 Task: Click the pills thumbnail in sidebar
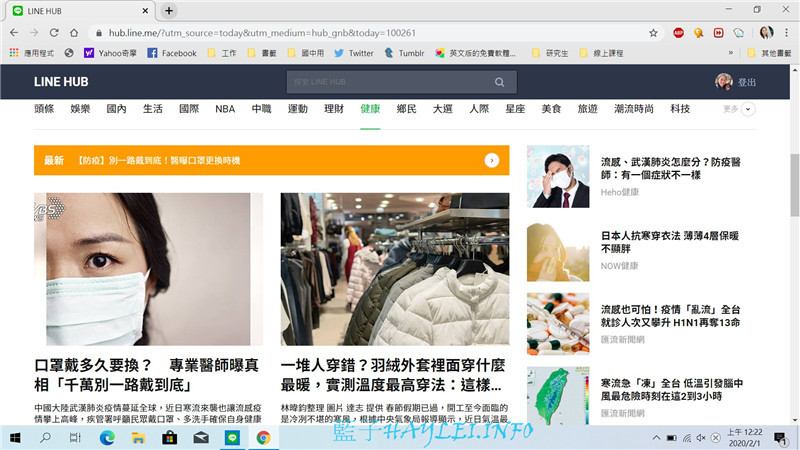(x=558, y=323)
